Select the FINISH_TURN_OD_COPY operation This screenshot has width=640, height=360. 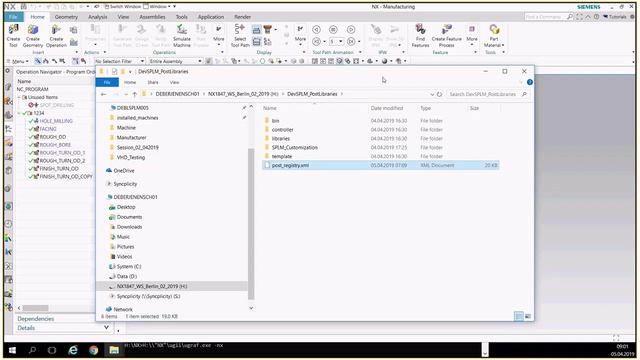66,177
